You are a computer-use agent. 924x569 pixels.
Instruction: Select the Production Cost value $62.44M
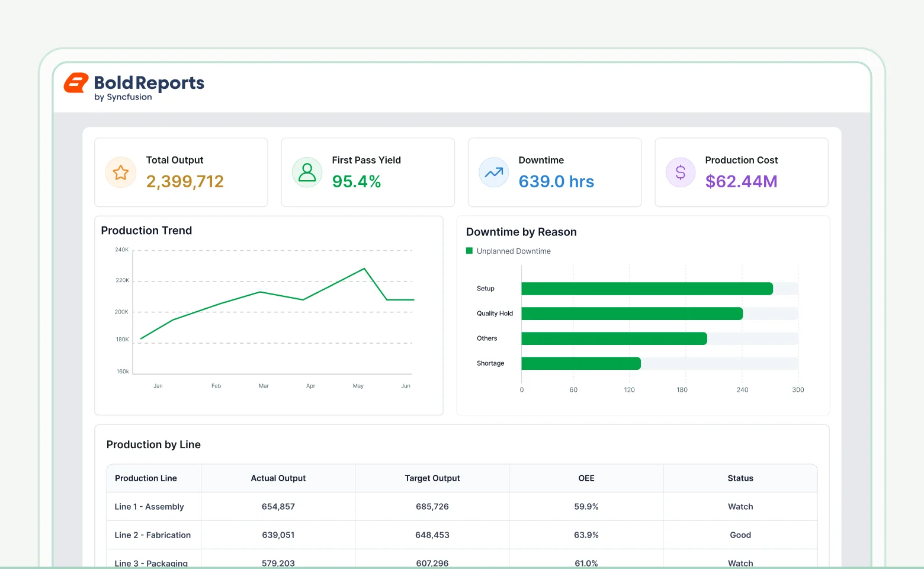point(741,181)
